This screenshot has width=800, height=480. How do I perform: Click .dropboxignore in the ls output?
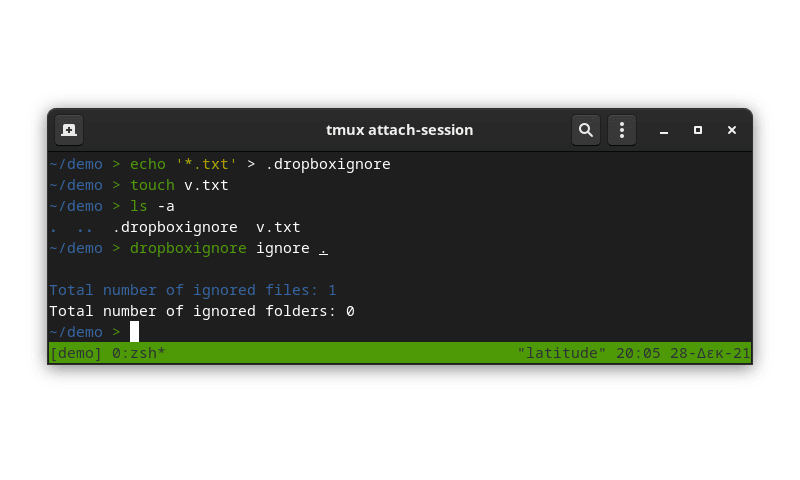coord(175,227)
